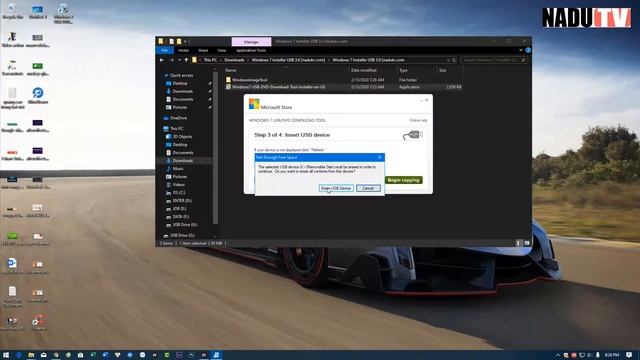Switch to Large icons view in the status bar

click(527, 243)
